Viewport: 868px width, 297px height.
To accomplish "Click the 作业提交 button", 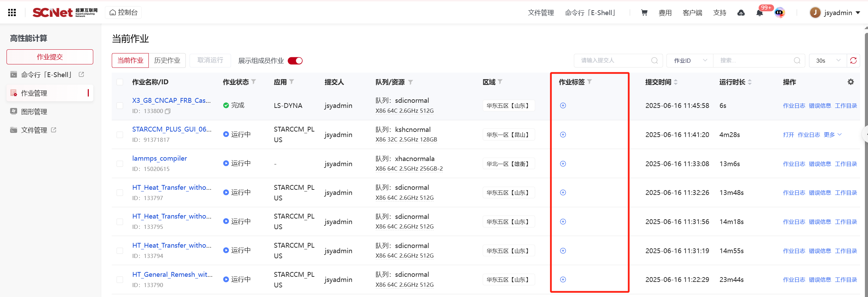I will click(50, 57).
